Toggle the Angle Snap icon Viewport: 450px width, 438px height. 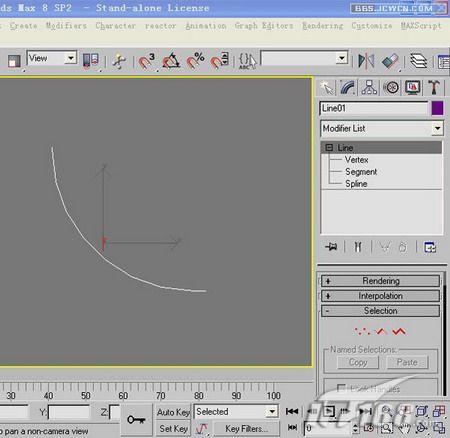(x=171, y=61)
